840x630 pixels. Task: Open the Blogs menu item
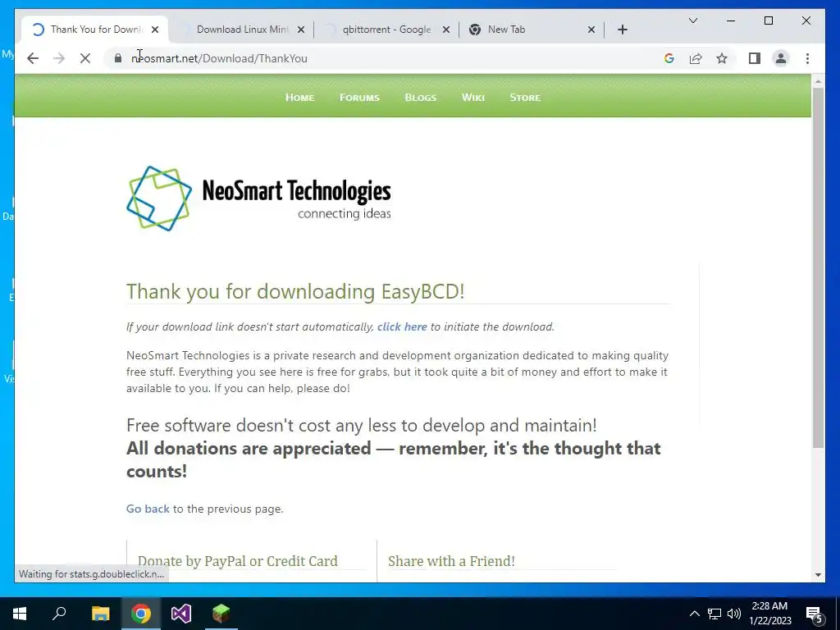click(x=421, y=98)
